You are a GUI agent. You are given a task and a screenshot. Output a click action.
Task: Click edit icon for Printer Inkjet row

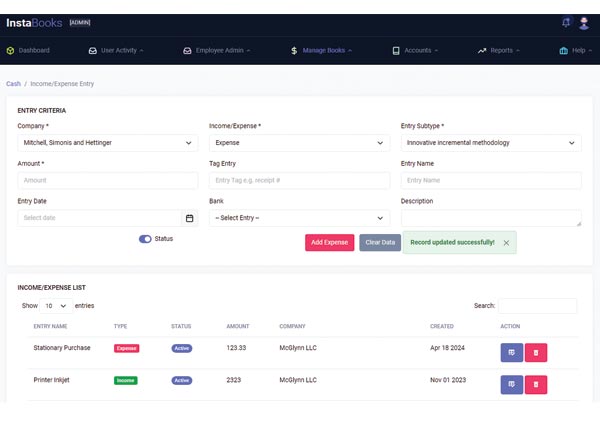pyautogui.click(x=511, y=384)
